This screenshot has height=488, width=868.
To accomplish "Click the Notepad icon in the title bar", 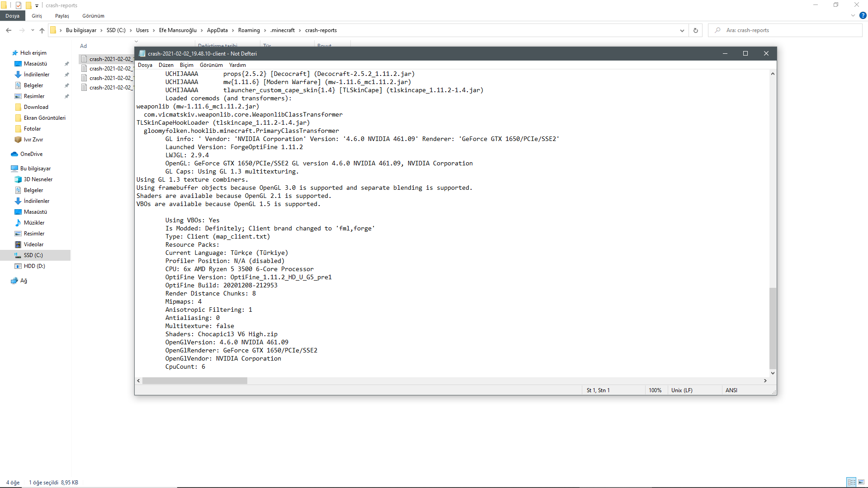I will point(142,53).
